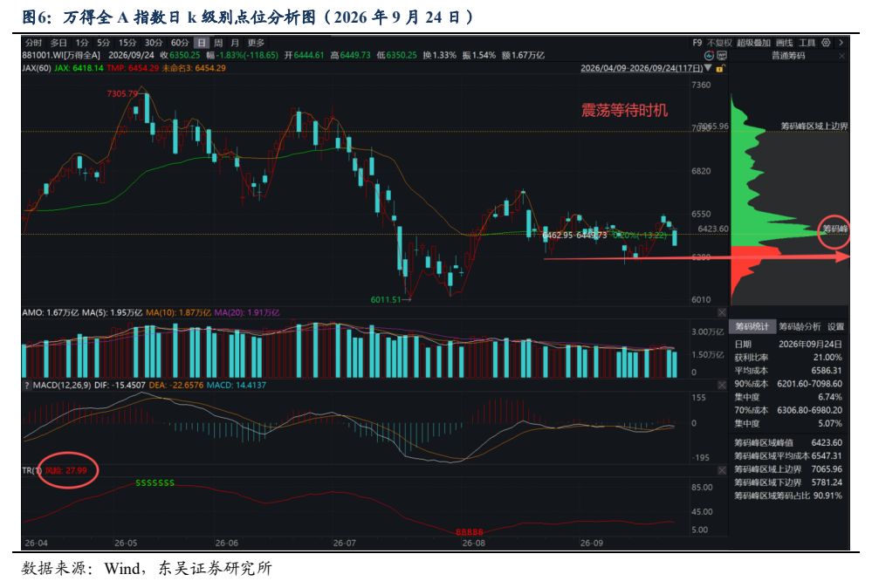Click the 70%成本 range row
The height and width of the screenshot is (588, 872).
tap(788, 410)
